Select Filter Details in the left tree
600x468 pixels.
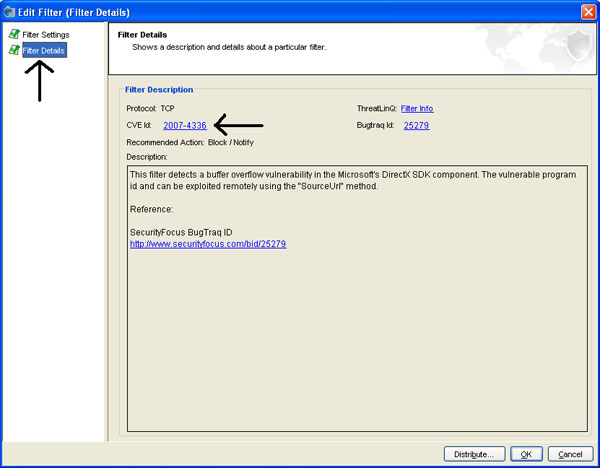point(44,49)
